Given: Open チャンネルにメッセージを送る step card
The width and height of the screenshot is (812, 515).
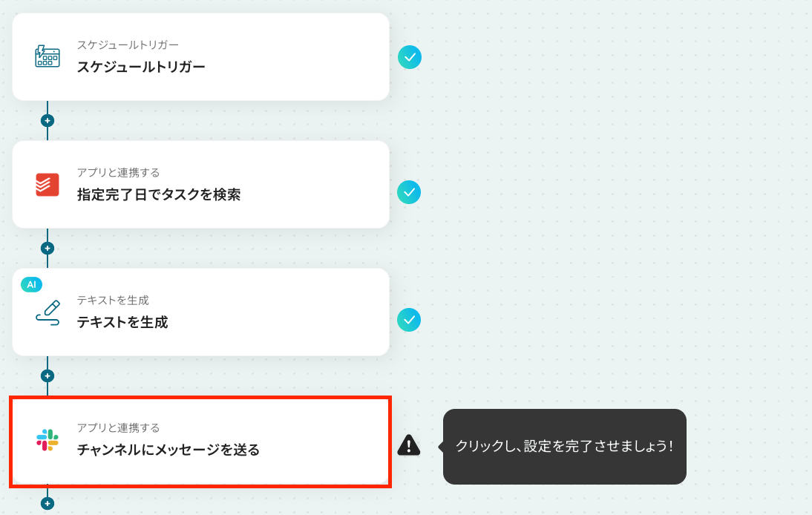Looking at the screenshot, I should pyautogui.click(x=200, y=442).
